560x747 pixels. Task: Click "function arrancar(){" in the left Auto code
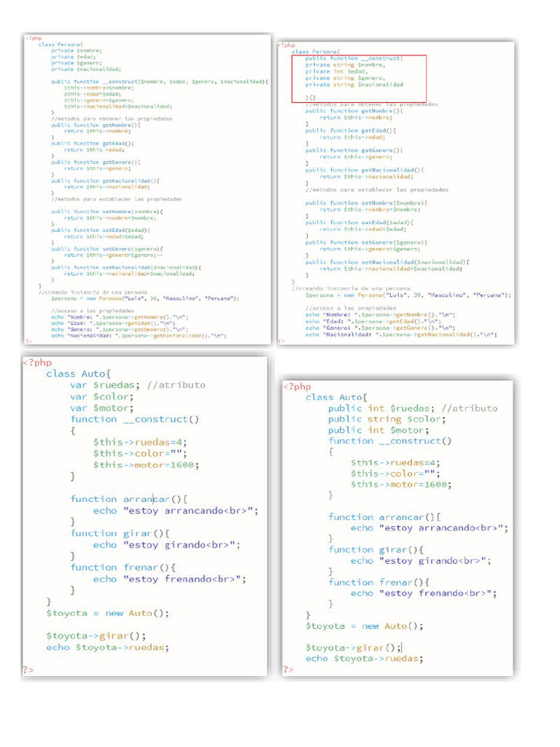(x=129, y=499)
